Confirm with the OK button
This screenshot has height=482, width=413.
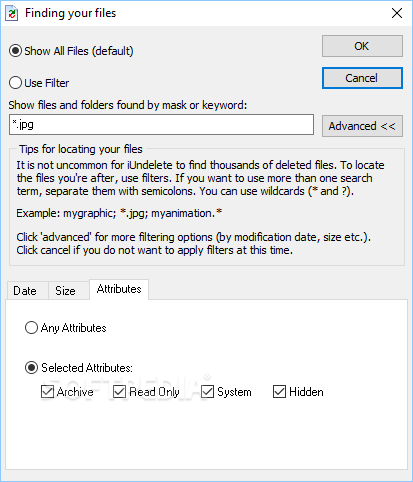(362, 46)
